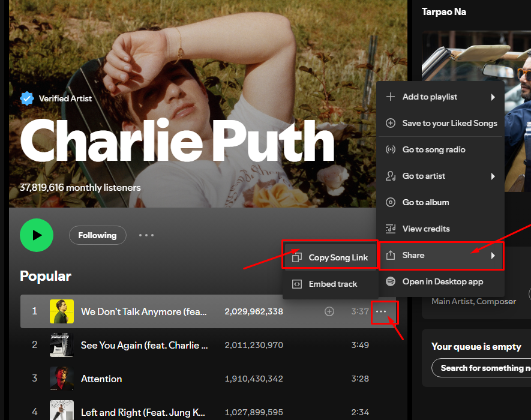Choose Go to artist in context menu
The image size is (531, 420).
pyautogui.click(x=440, y=176)
